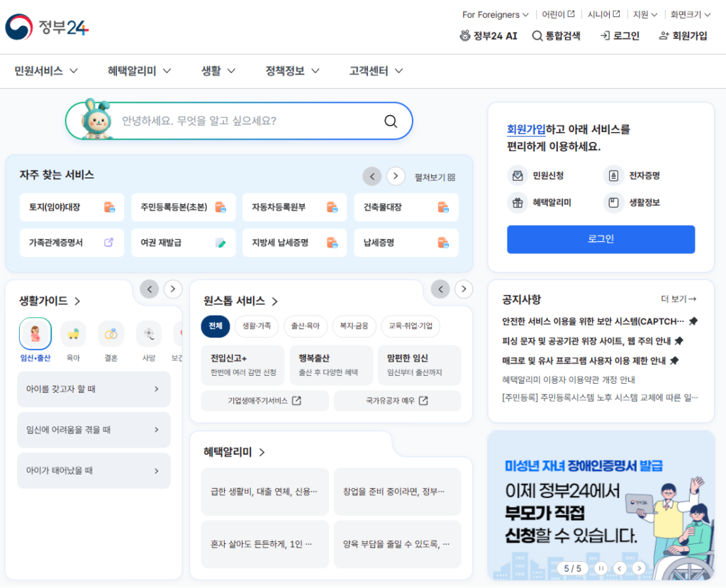Click 가족관계증명서 external link icon
Screen dimensions: 726x588
tap(108, 243)
